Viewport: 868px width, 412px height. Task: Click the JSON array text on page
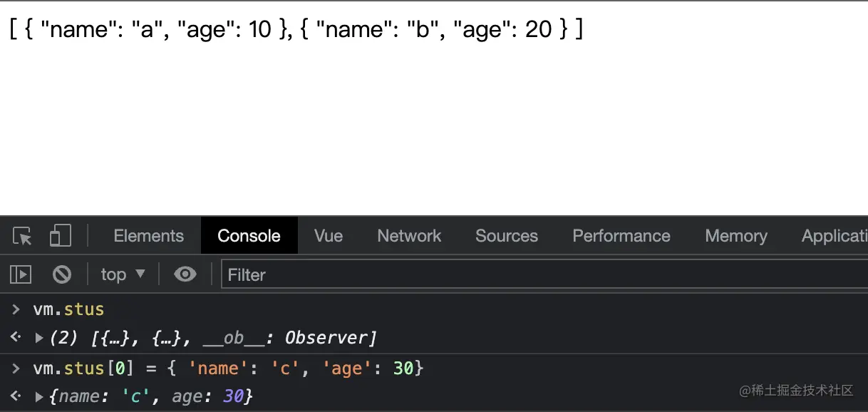[x=296, y=29]
